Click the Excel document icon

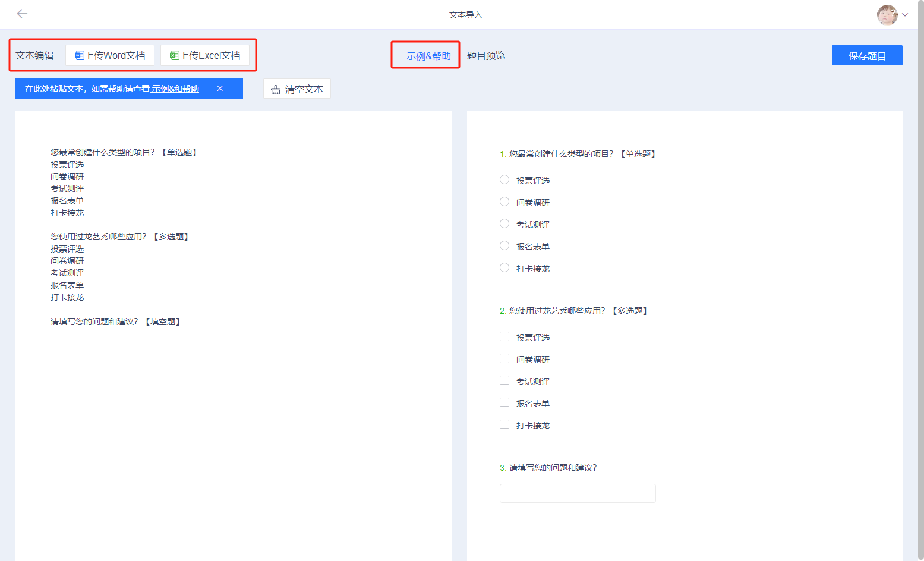(x=174, y=55)
